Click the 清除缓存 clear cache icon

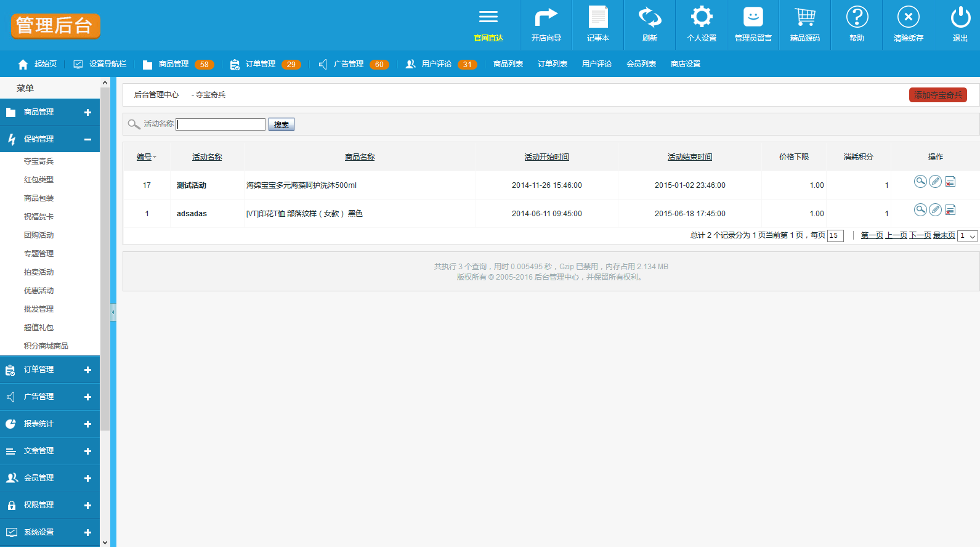[x=908, y=18]
